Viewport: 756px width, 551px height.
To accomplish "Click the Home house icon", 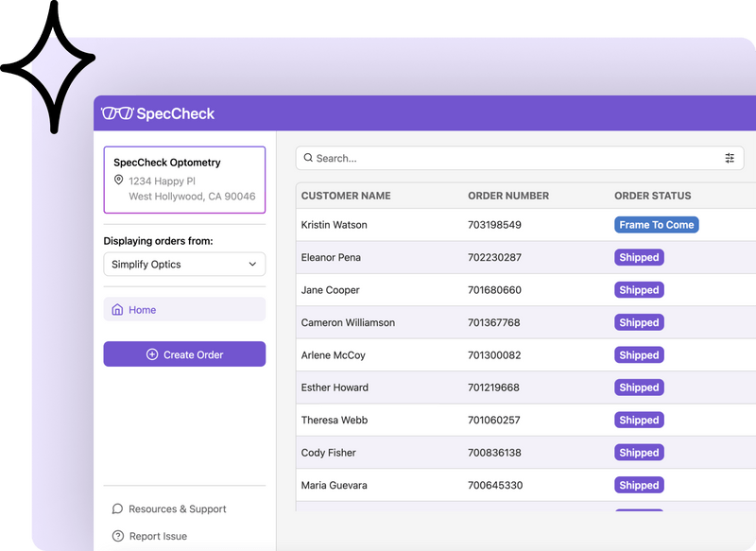I will pos(117,310).
